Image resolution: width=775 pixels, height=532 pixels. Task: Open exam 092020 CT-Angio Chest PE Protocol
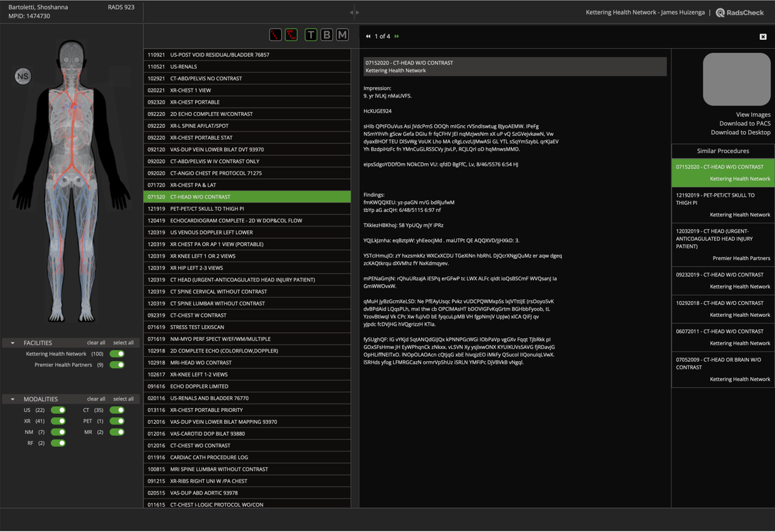247,173
